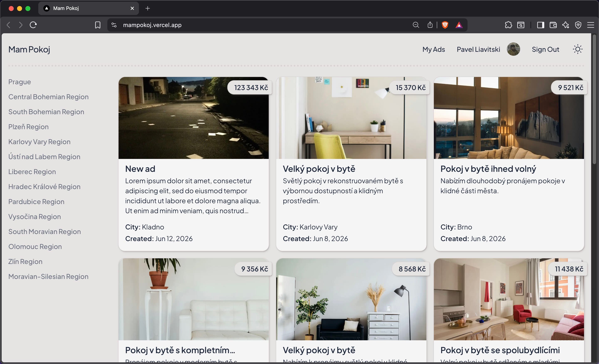Open Brave Rewards triangle icon
This screenshot has height=364, width=599.
pos(459,25)
